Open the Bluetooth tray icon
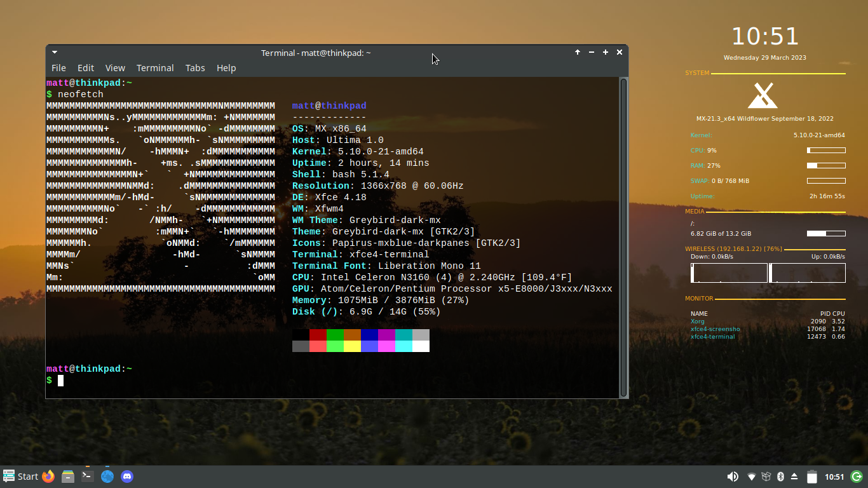 coord(781,477)
